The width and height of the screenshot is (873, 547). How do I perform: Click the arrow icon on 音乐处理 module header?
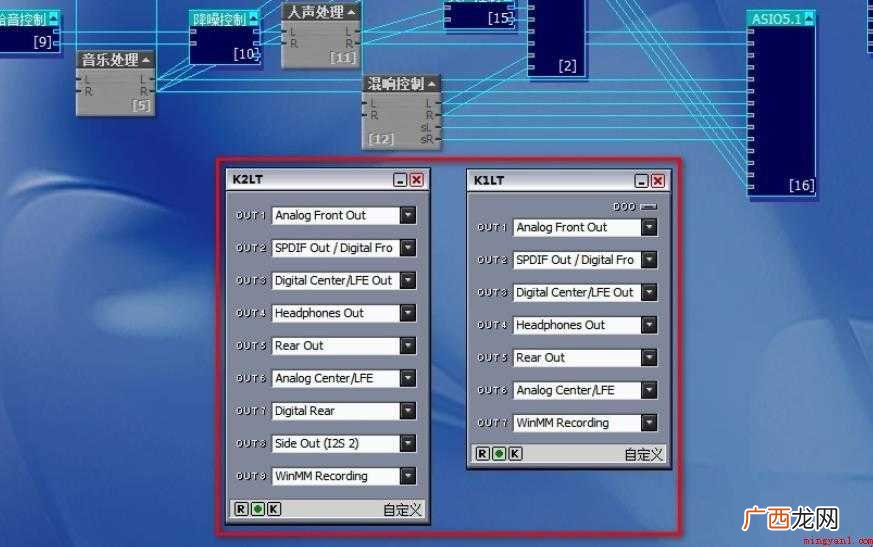point(146,60)
